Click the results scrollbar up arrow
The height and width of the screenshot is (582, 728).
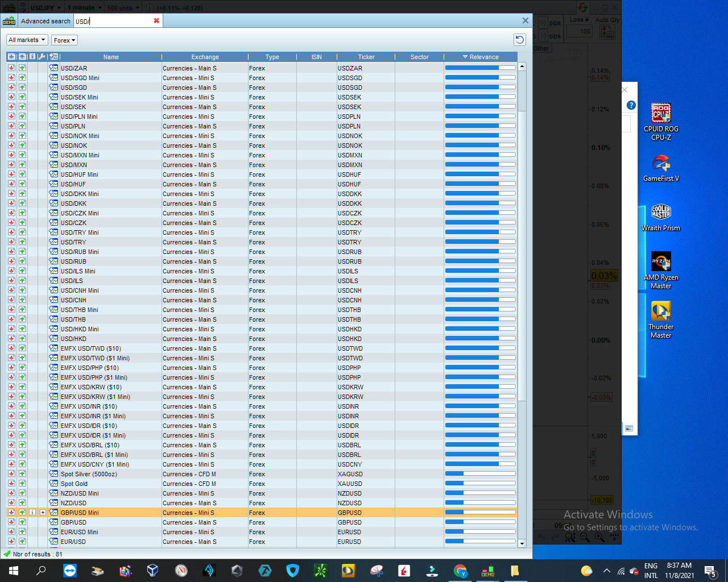522,66
